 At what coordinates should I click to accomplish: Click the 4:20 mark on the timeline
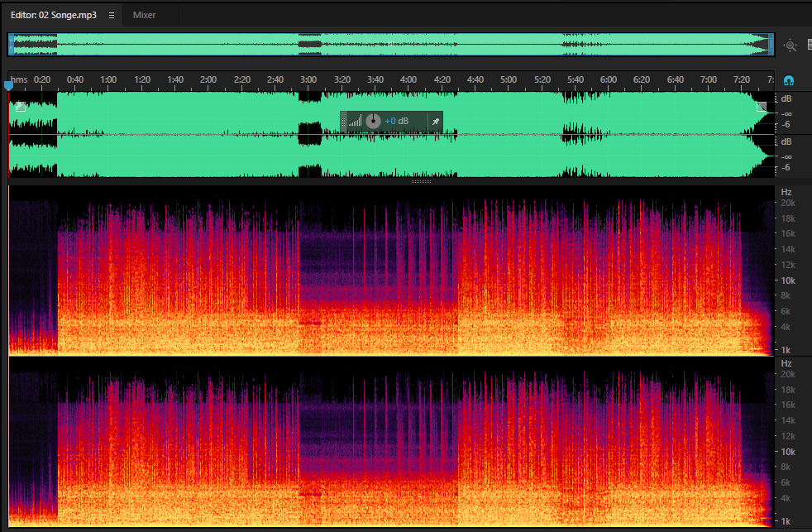(442, 79)
